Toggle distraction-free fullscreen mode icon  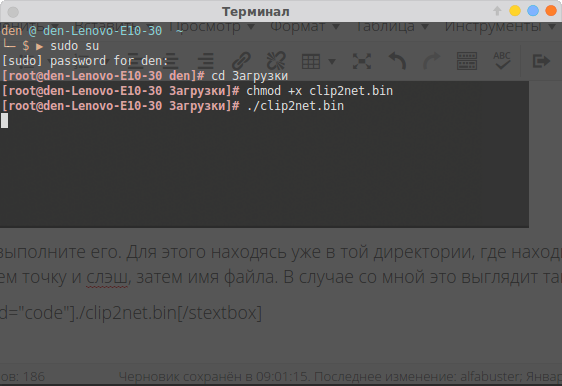coord(362,61)
